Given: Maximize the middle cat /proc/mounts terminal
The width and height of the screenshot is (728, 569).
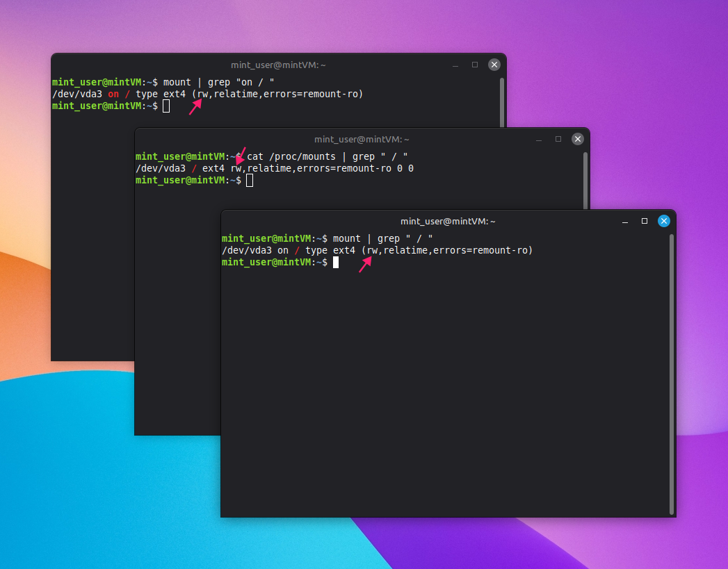Looking at the screenshot, I should pos(558,139).
